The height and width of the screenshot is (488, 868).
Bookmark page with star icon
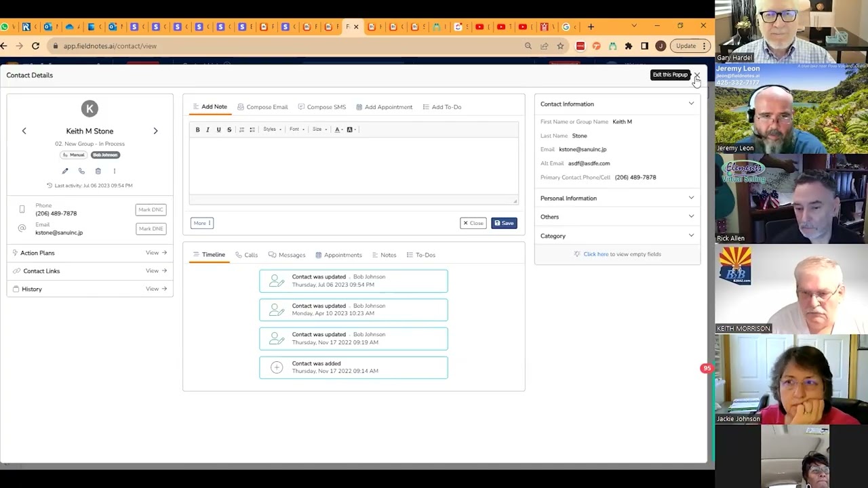click(x=560, y=46)
